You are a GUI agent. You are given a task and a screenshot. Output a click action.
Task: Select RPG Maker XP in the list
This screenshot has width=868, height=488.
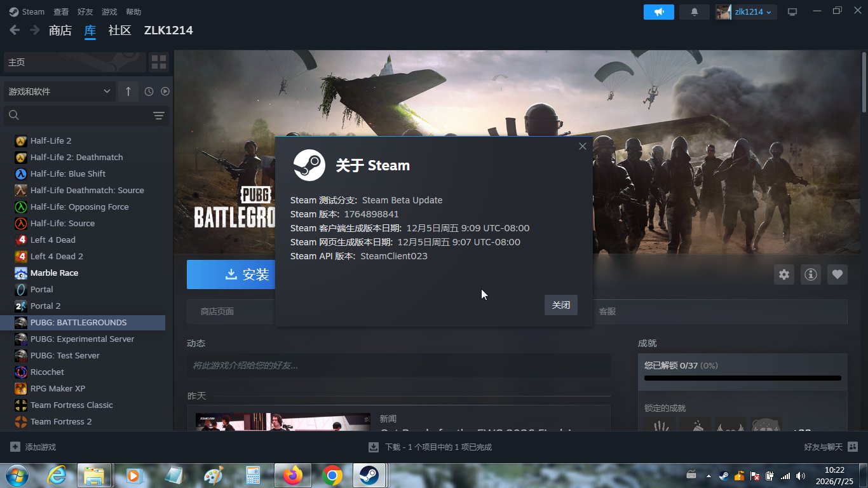click(84, 388)
